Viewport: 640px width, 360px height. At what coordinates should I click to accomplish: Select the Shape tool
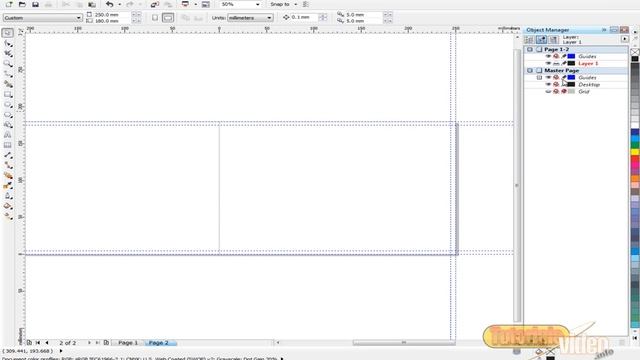pos(8,43)
